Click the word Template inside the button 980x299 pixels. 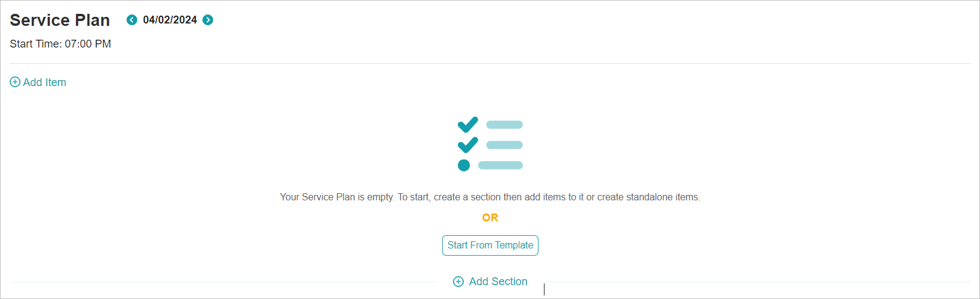tap(514, 245)
